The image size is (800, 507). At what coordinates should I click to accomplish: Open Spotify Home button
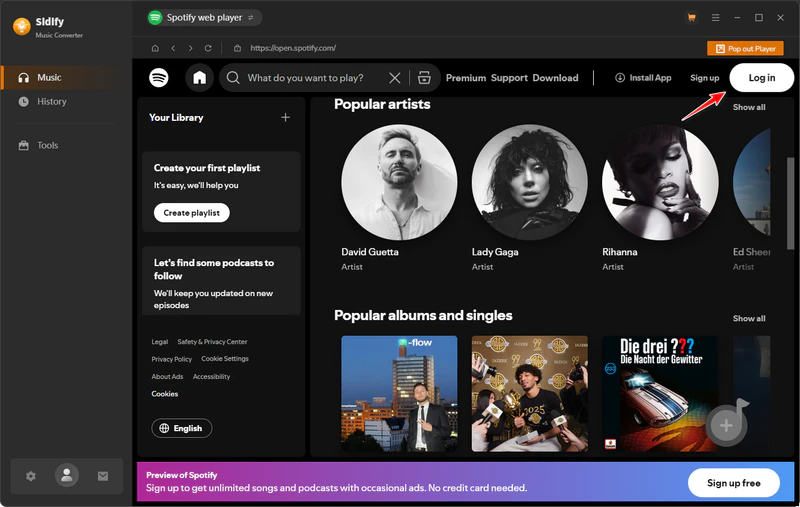(x=199, y=78)
